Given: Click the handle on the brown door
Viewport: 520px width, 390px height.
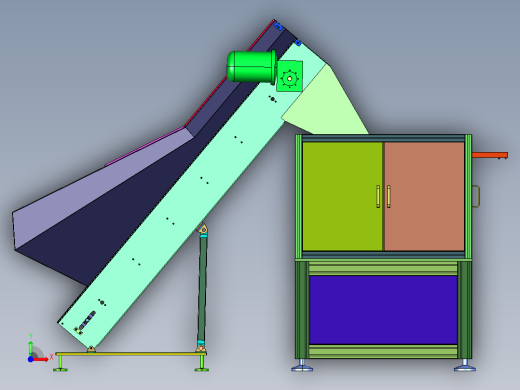Looking at the screenshot, I should tap(389, 197).
